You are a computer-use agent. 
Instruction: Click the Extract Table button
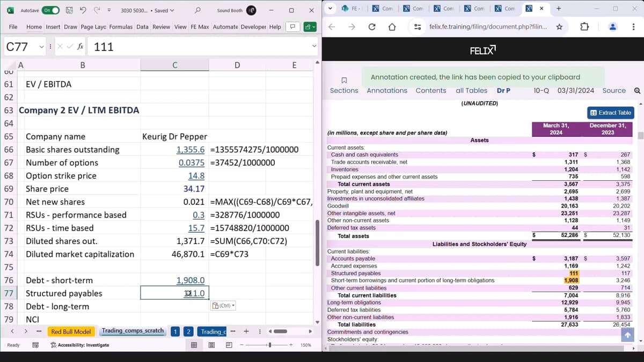(611, 113)
